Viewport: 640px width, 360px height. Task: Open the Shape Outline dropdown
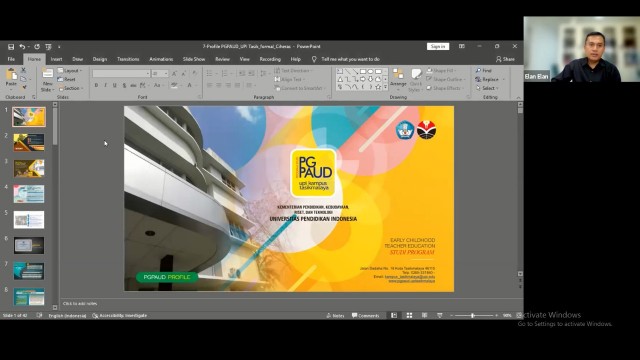(x=446, y=79)
